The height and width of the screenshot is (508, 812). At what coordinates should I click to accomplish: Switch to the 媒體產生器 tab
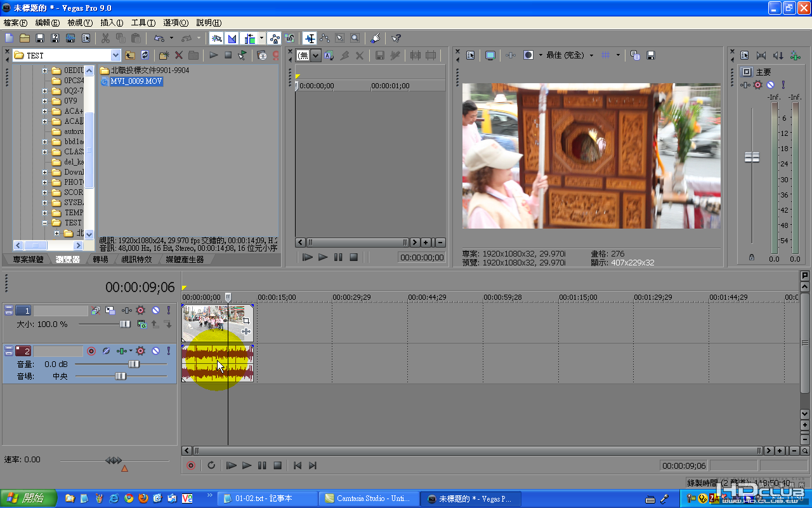point(185,260)
